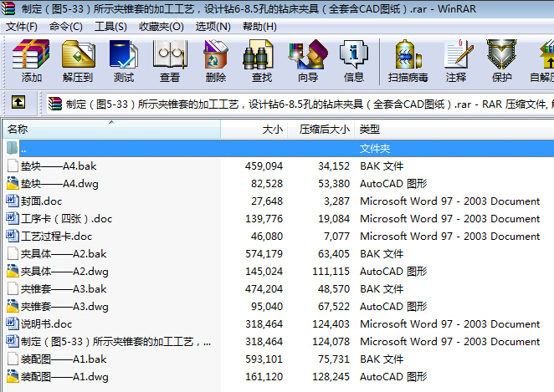The width and height of the screenshot is (554, 392).
Task: Click the Comment (注释) toolbar icon
Action: coord(459,54)
